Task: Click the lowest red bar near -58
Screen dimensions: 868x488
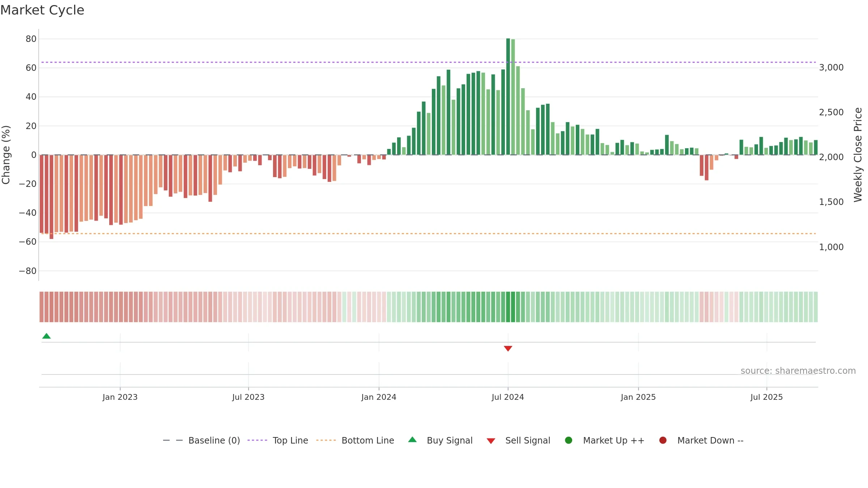Action: 51,197
